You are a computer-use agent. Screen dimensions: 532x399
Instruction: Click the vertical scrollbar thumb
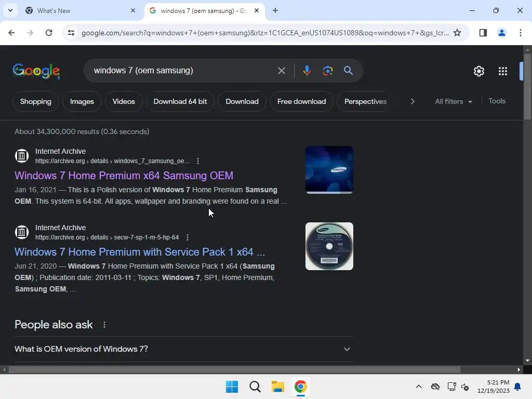tap(527, 87)
